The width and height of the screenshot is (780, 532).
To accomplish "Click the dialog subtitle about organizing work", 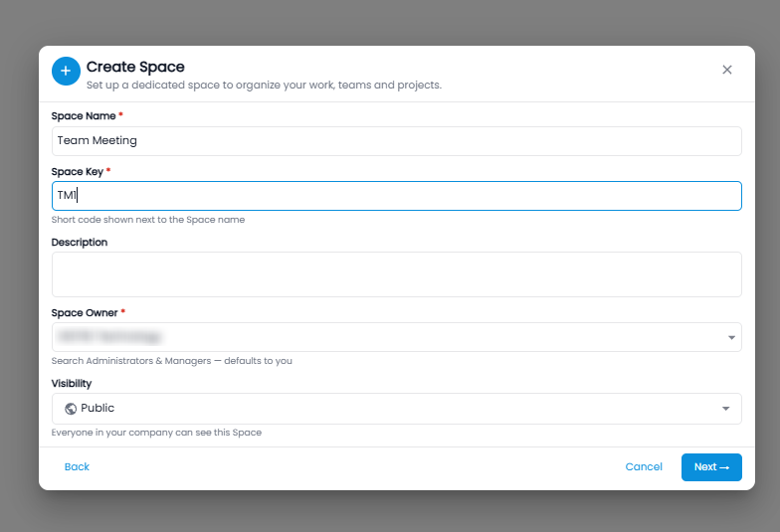I will tap(265, 86).
